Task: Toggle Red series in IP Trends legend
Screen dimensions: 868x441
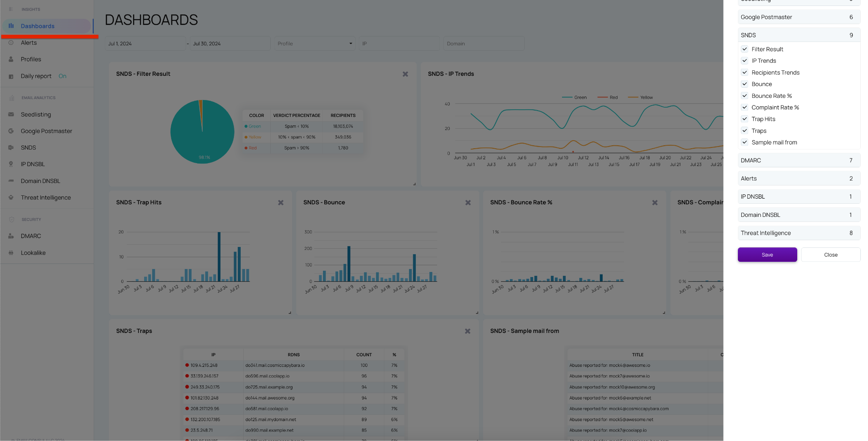Action: (608, 97)
